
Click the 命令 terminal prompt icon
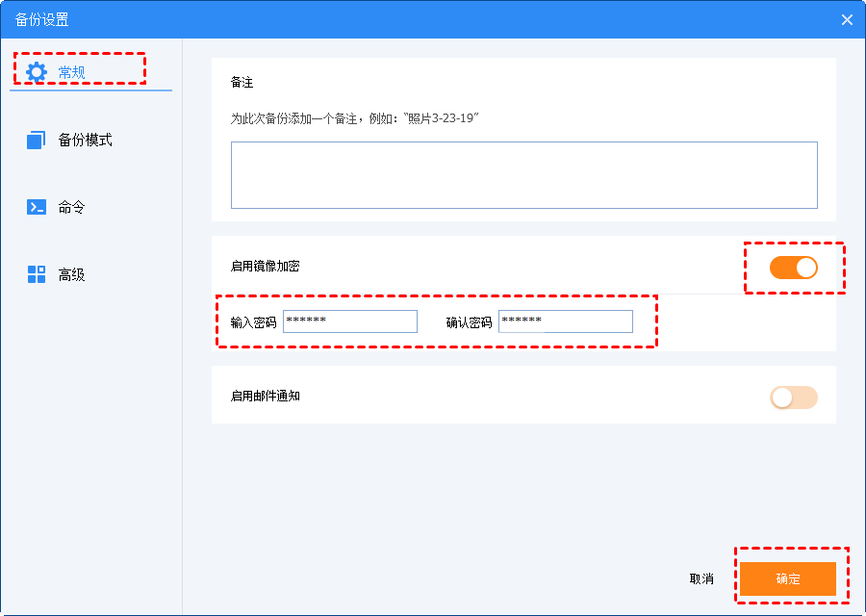click(37, 207)
